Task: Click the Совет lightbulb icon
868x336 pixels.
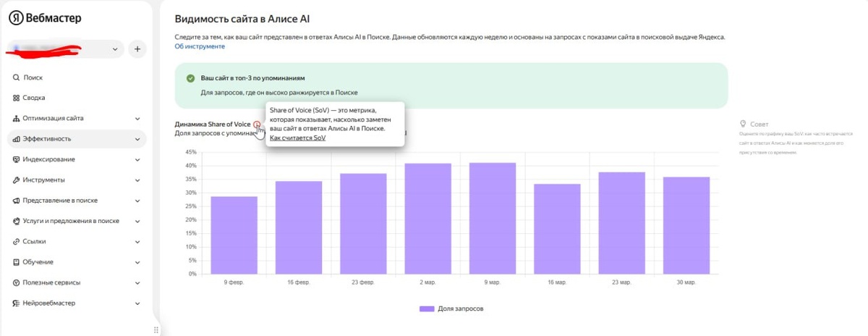Action: 743,125
